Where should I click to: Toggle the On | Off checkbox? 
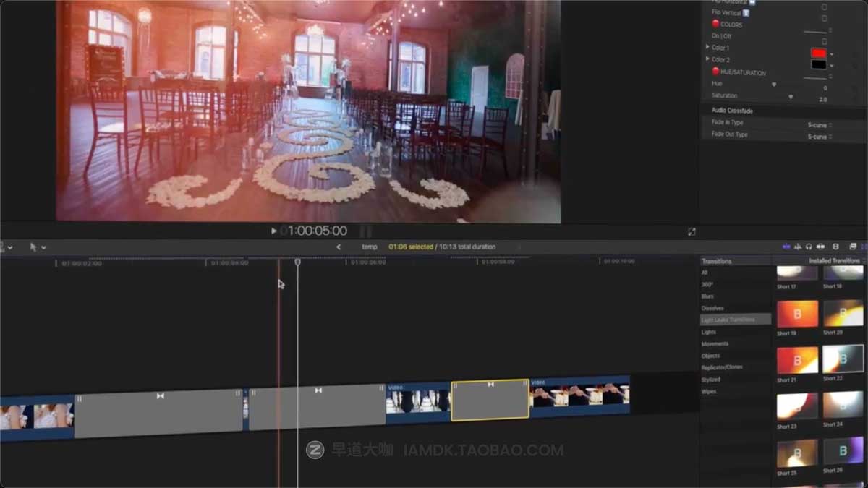pos(824,41)
